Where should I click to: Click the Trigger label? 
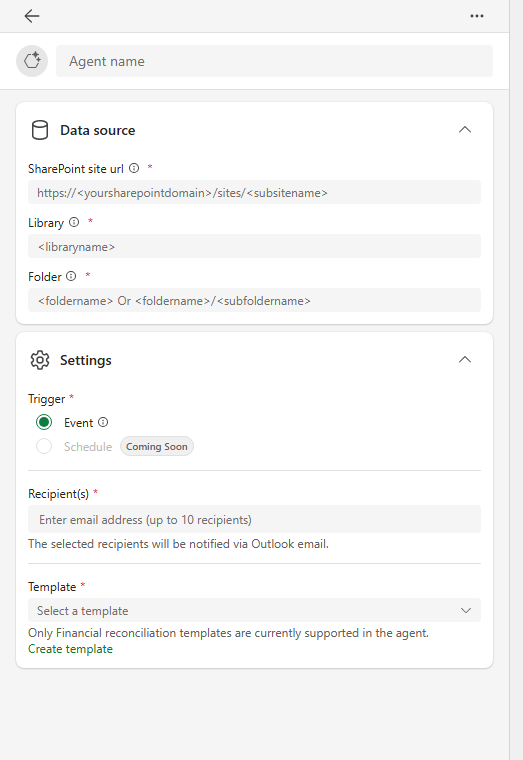pyautogui.click(x=47, y=399)
